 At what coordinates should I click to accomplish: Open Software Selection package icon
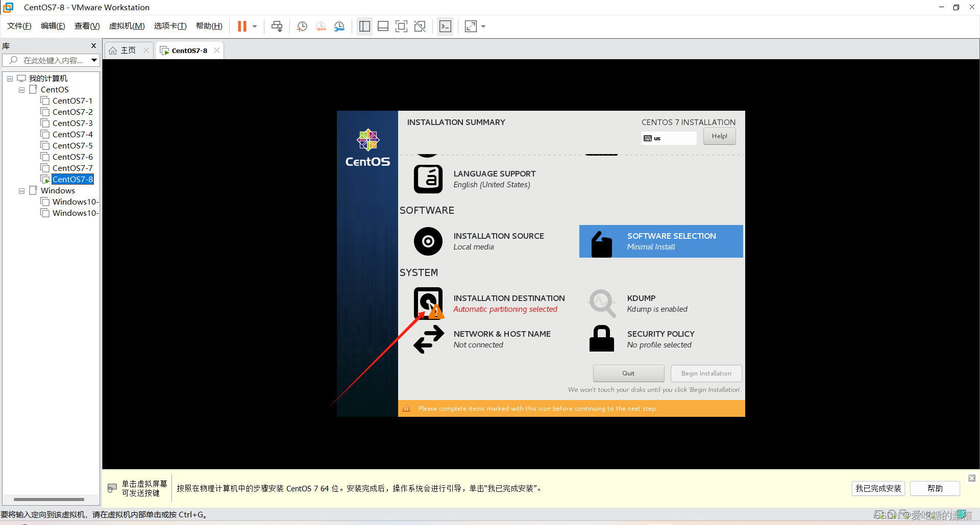click(602, 244)
